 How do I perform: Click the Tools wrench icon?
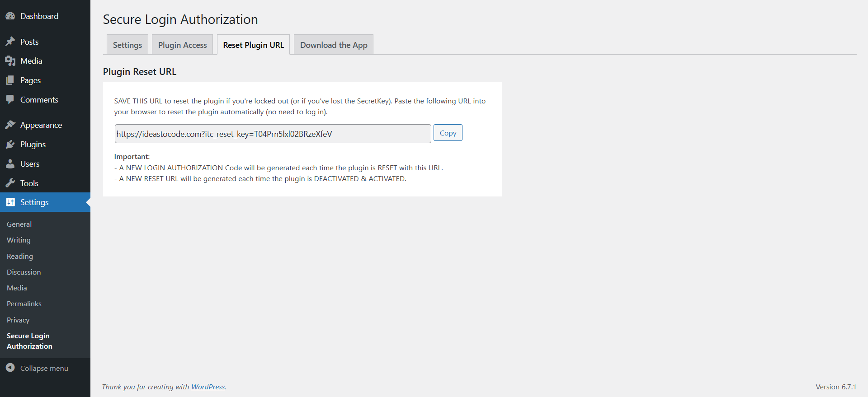click(10, 183)
